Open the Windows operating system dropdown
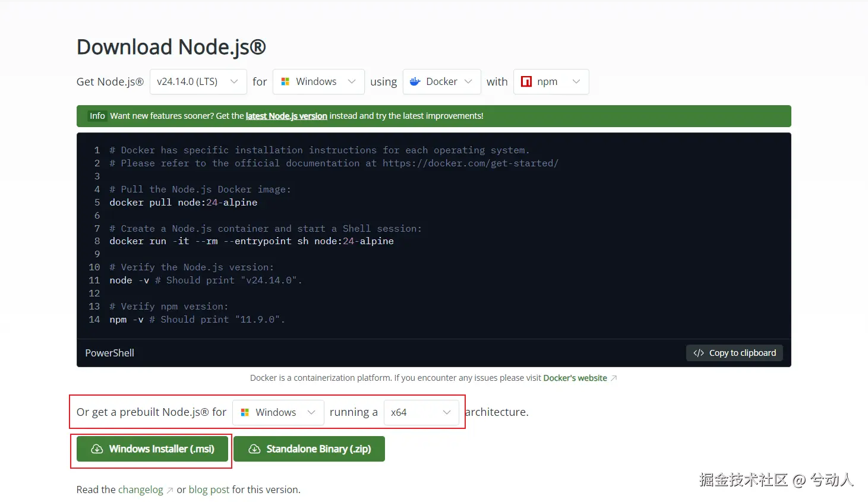 click(x=318, y=81)
